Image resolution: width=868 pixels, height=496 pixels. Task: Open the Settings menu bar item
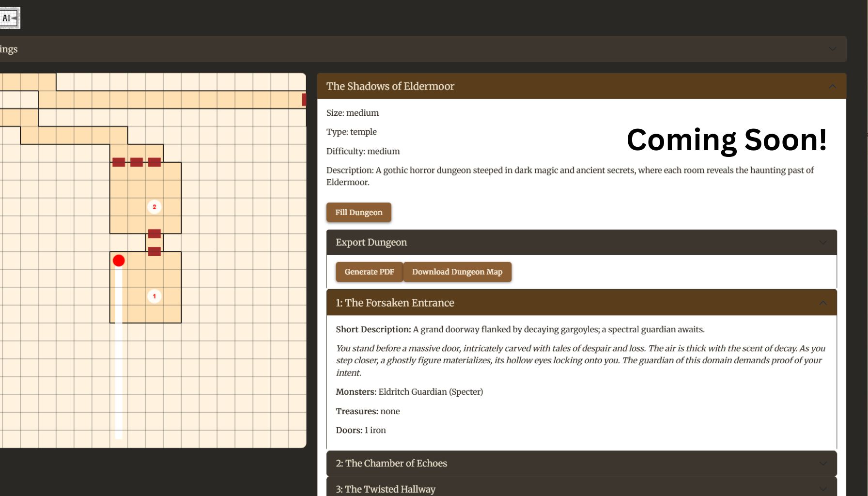(9, 49)
